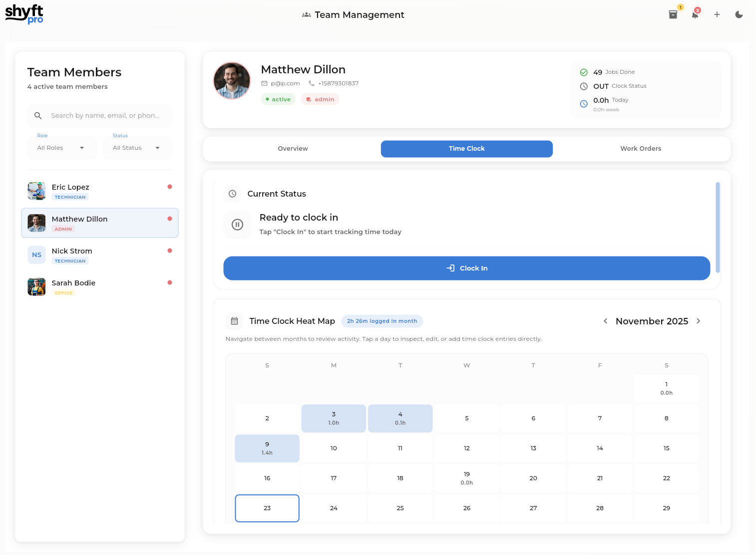The image size is (756, 555).
Task: Click the search magnifier in Team Members panel
Action: pos(38,115)
